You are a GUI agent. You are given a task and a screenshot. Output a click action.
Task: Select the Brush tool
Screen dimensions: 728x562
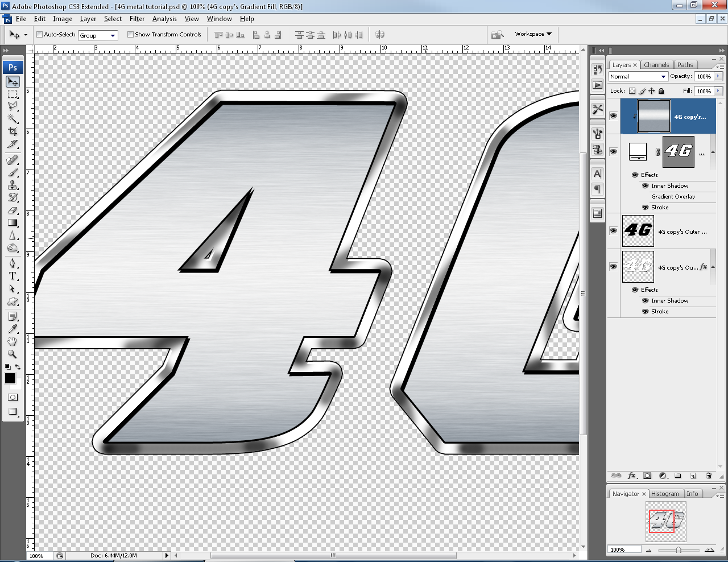(x=13, y=173)
